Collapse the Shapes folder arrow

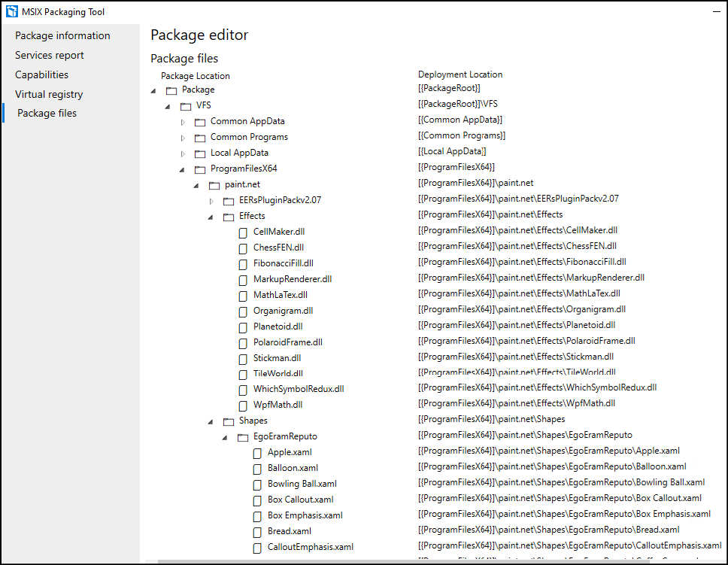[x=211, y=421]
